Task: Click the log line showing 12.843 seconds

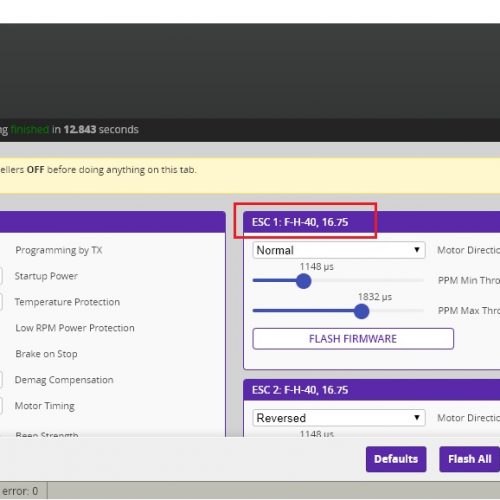Action: (69, 129)
